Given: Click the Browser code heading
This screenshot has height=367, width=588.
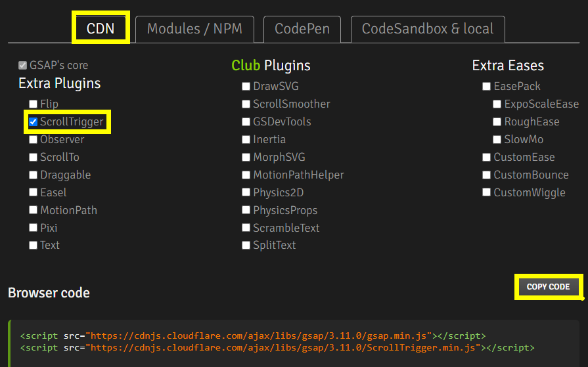Looking at the screenshot, I should point(49,293).
